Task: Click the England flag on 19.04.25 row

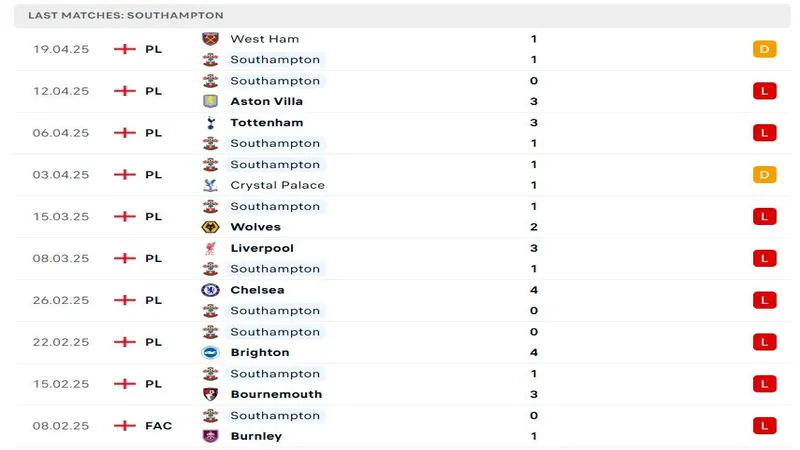Action: (125, 49)
